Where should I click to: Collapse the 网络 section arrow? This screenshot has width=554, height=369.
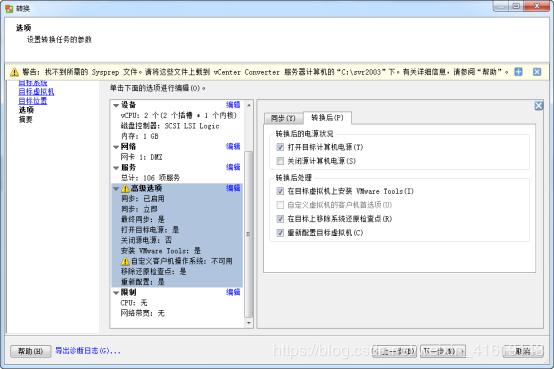pos(116,147)
